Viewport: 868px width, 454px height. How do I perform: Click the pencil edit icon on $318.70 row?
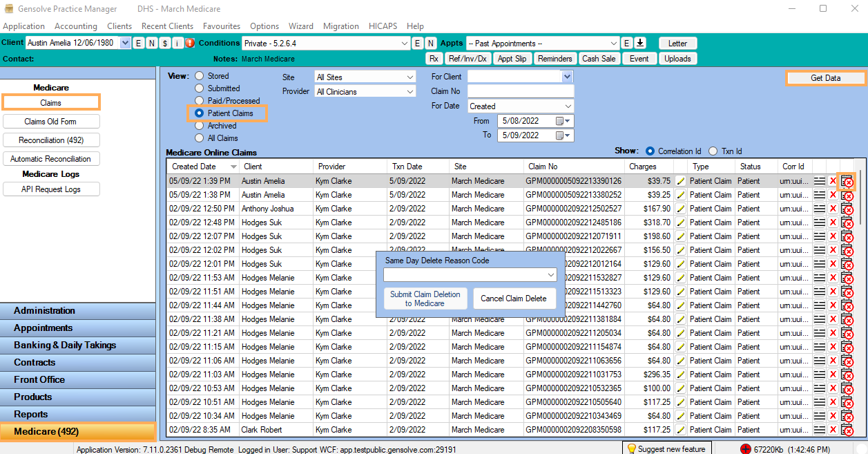[680, 223]
